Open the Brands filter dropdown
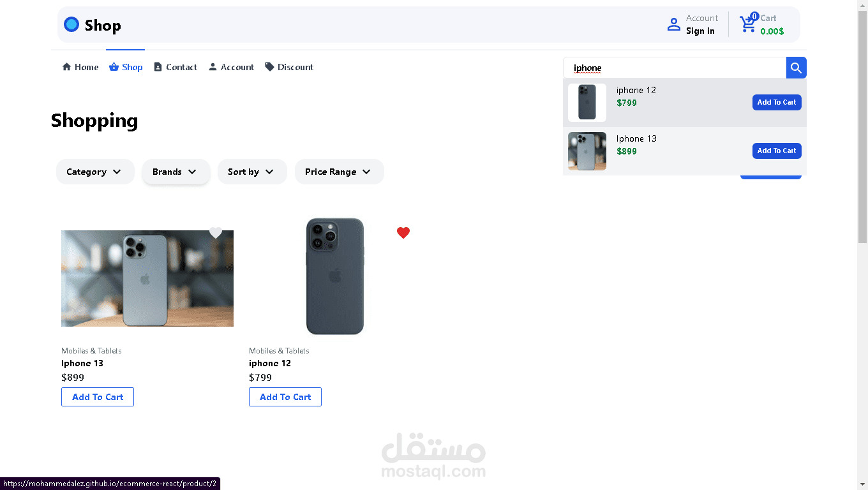 [176, 172]
